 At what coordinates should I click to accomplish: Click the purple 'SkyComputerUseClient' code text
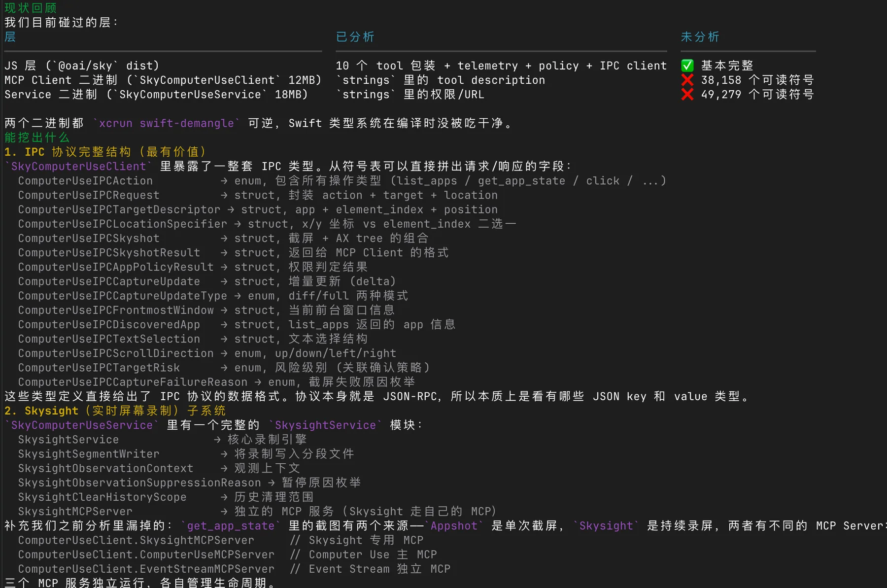[79, 166]
